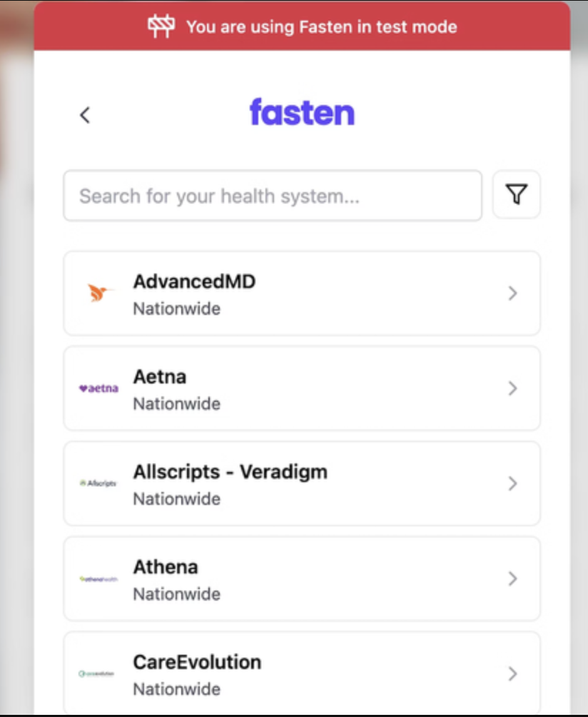Screen dimensions: 588x717
Task: Click the Aetna heart logo
Action: [98, 388]
